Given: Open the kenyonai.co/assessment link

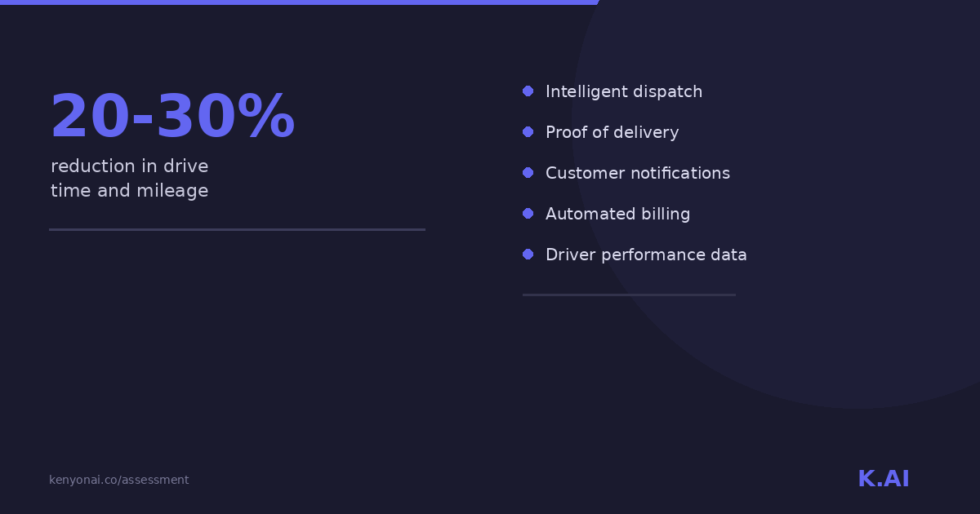Looking at the screenshot, I should click(118, 480).
